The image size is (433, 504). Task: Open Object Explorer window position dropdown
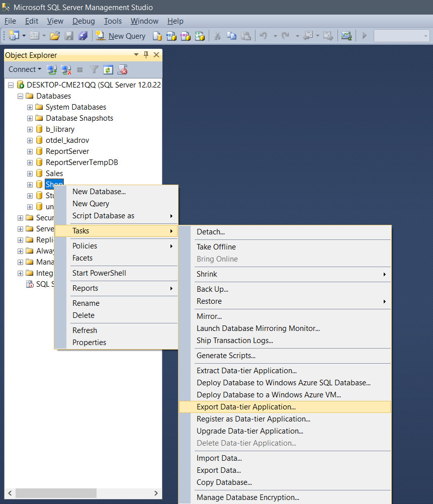pos(136,55)
